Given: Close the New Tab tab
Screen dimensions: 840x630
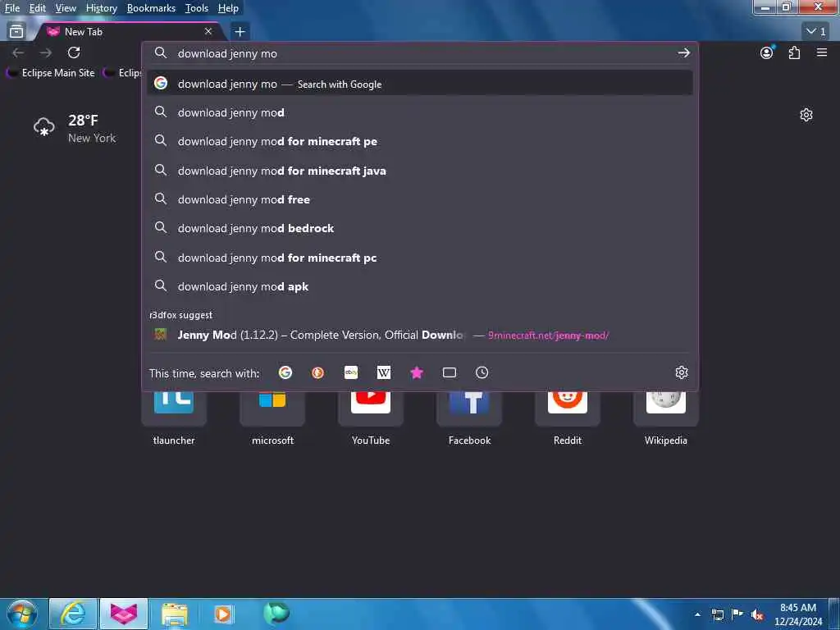Looking at the screenshot, I should [208, 32].
